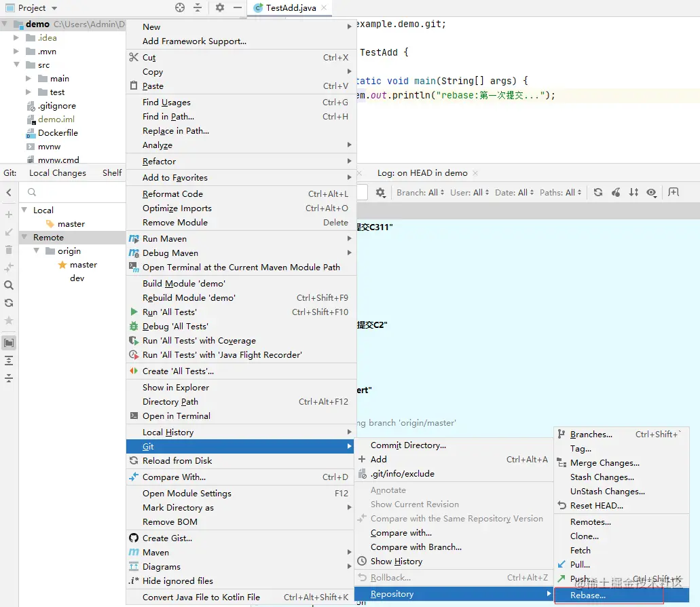The height and width of the screenshot is (607, 700).
Task: Choose Merge Changes in Repository submenu
Action: 621,462
